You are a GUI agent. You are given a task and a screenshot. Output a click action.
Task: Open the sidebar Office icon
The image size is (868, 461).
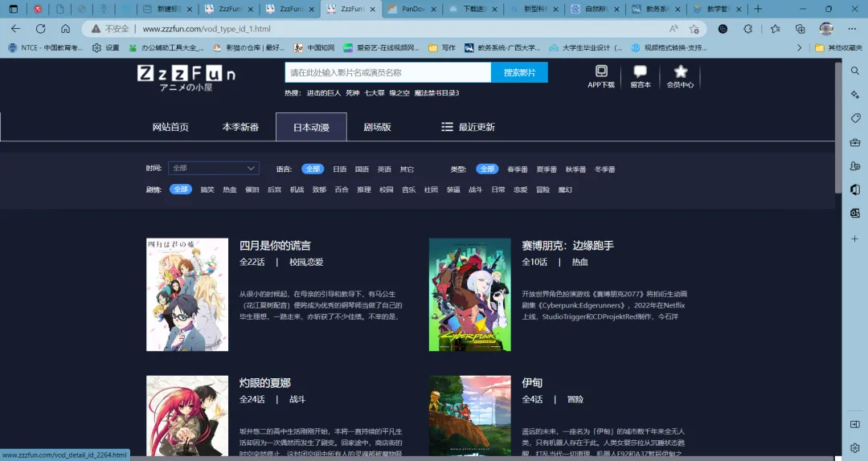click(854, 190)
